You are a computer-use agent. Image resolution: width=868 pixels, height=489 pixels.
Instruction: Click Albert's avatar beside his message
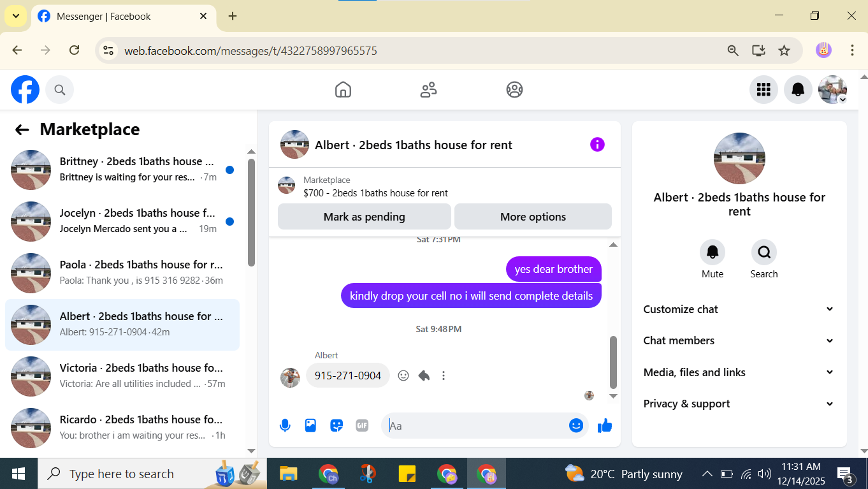290,377
